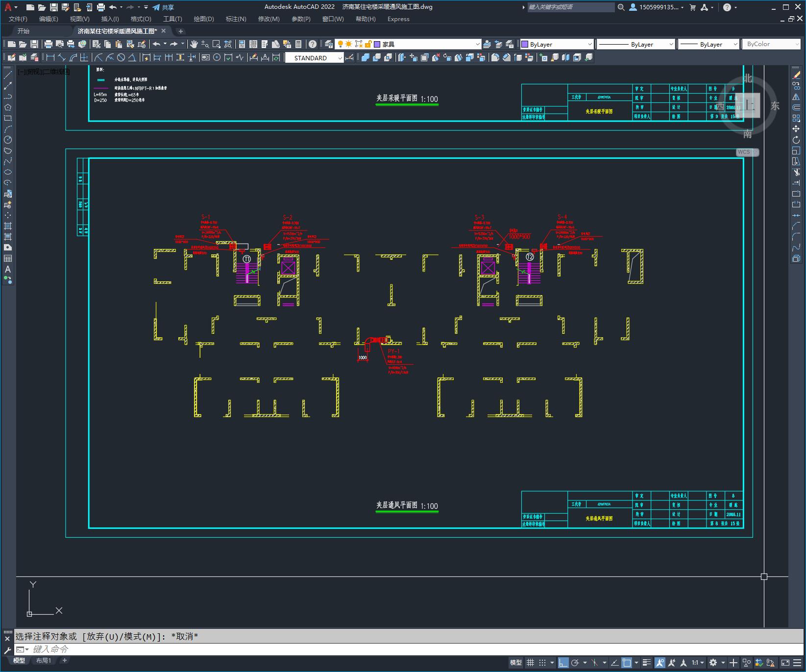Click the purple 家具 layer color swatch
This screenshot has width=806, height=672.
click(x=377, y=44)
